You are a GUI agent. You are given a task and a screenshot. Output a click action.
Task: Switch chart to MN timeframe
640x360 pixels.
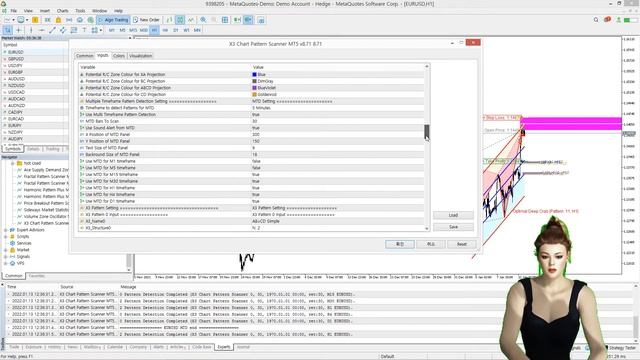pyautogui.click(x=197, y=30)
